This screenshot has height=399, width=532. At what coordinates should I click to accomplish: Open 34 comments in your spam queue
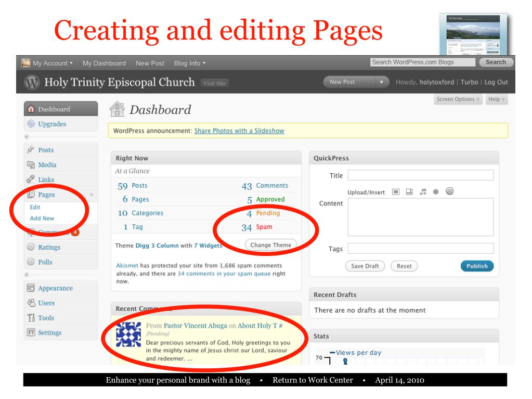tap(224, 274)
